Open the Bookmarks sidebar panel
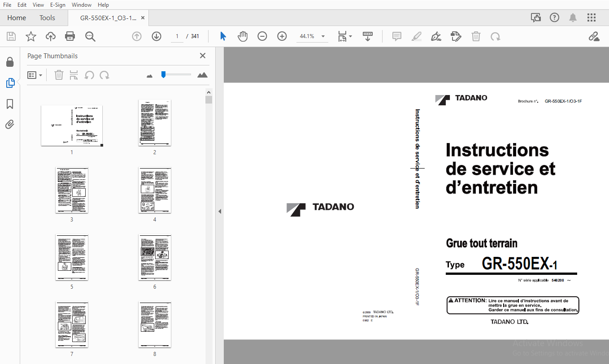This screenshot has width=609, height=364. pyautogui.click(x=10, y=104)
